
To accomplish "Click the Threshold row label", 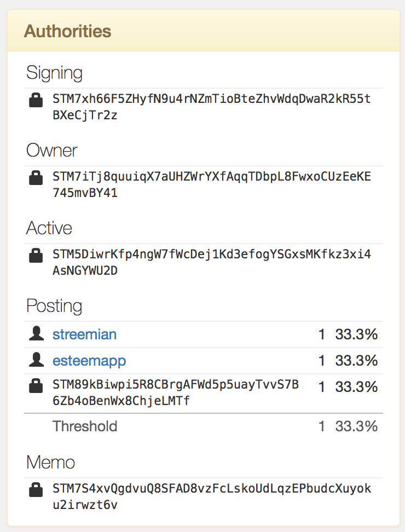I will pyautogui.click(x=85, y=426).
